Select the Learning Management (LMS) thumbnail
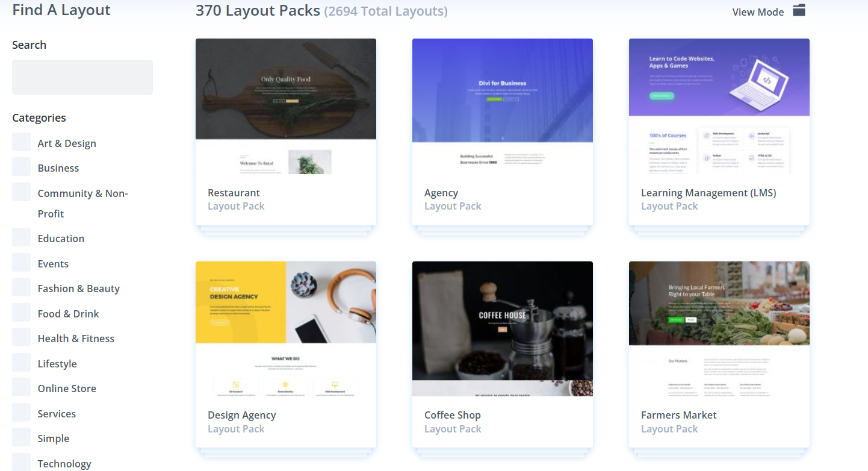This screenshot has height=471, width=868. pyautogui.click(x=719, y=107)
